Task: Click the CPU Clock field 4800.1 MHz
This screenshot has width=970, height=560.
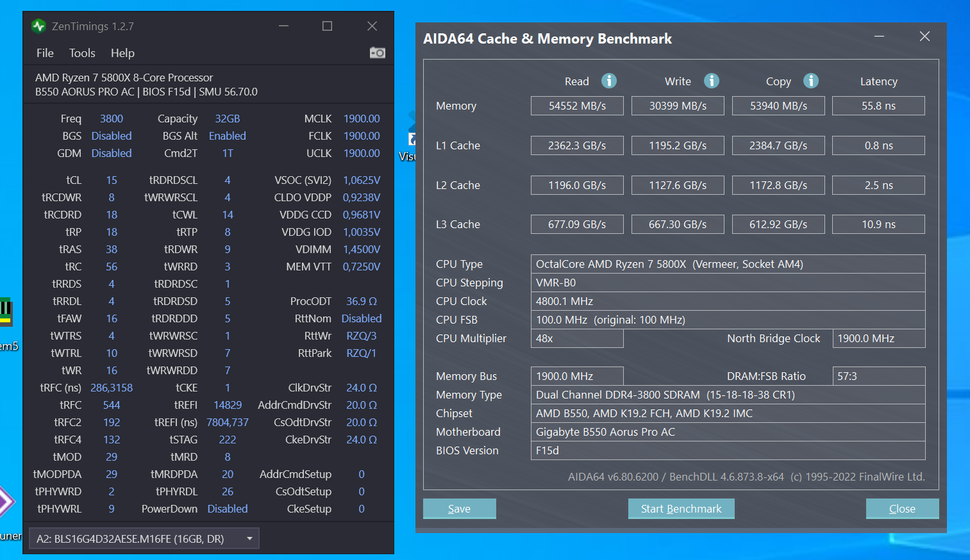Action: pyautogui.click(x=728, y=301)
